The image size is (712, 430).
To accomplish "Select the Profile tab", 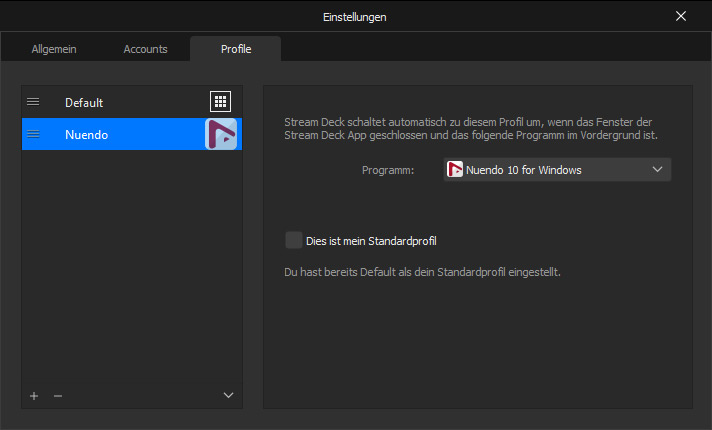I will (236, 48).
